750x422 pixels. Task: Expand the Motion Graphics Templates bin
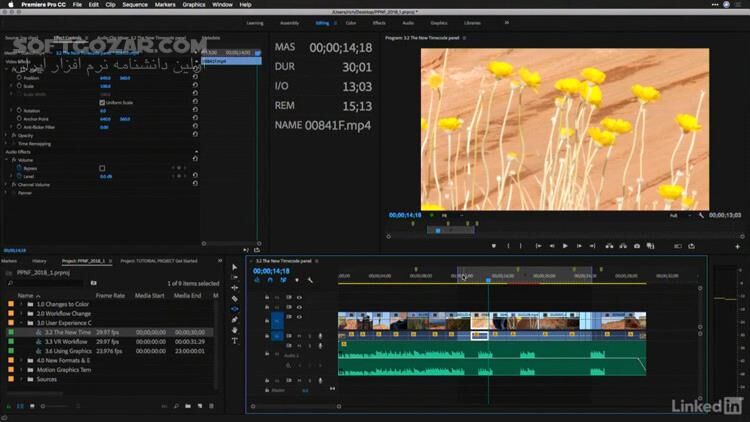pos(21,370)
